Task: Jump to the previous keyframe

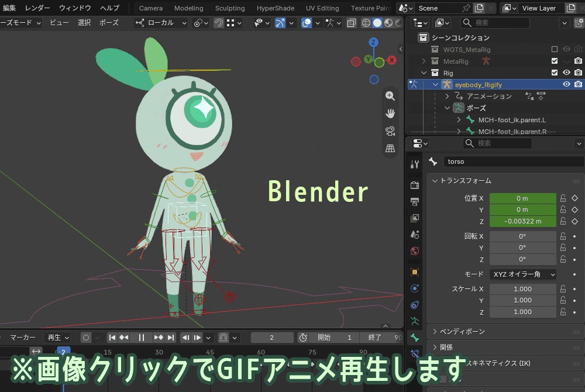Action: [123, 338]
